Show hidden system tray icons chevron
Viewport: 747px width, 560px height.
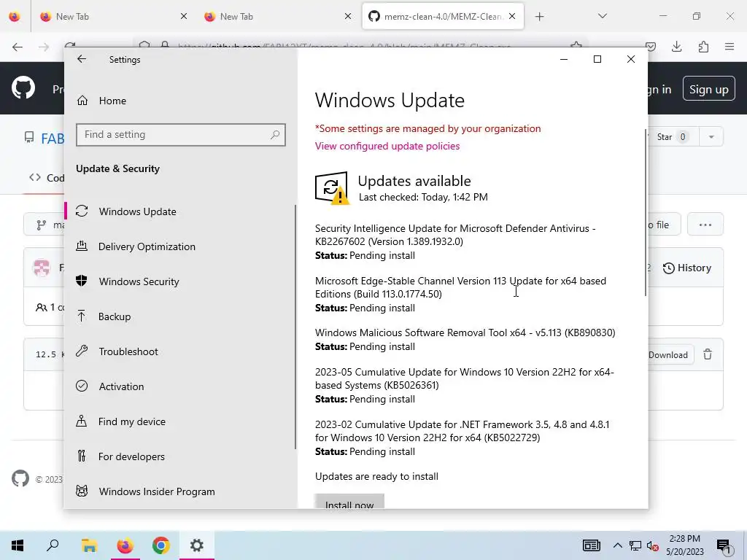[617, 545]
